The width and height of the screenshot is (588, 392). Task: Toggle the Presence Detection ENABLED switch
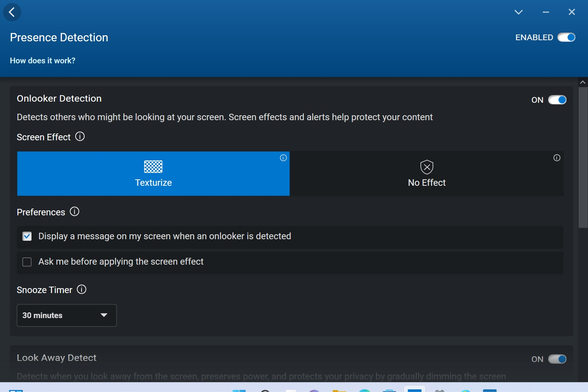pyautogui.click(x=566, y=38)
